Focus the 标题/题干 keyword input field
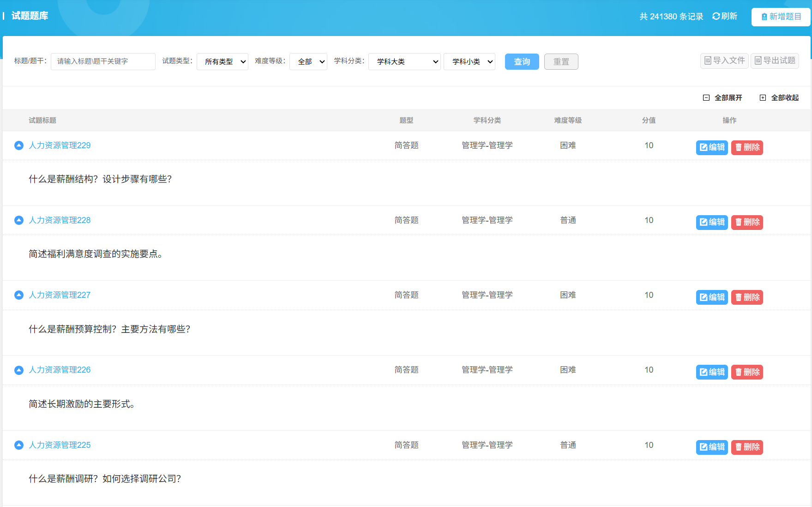This screenshot has width=812, height=507. pos(103,61)
